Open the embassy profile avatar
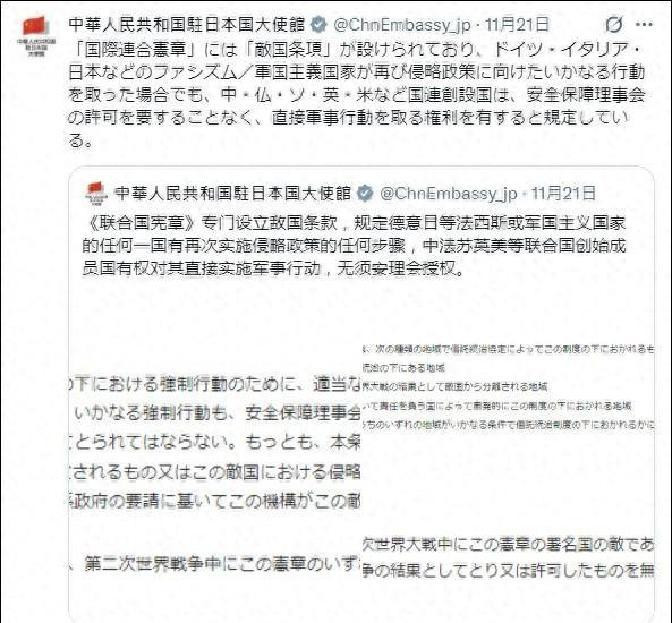Screen dimensions: 672x623 coord(36,36)
